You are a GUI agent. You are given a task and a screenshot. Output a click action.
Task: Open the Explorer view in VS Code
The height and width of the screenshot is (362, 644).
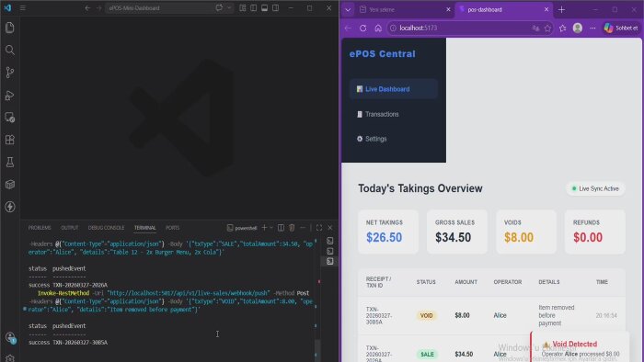(x=10, y=28)
